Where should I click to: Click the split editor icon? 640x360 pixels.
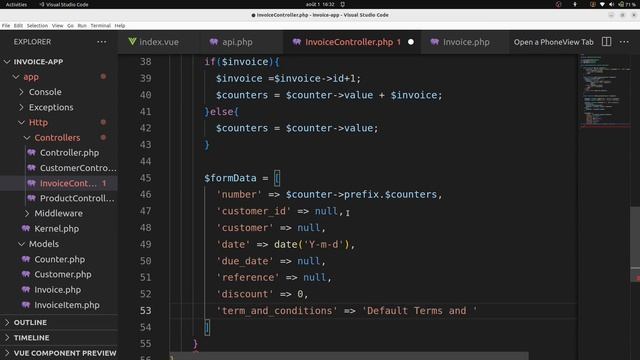[607, 42]
